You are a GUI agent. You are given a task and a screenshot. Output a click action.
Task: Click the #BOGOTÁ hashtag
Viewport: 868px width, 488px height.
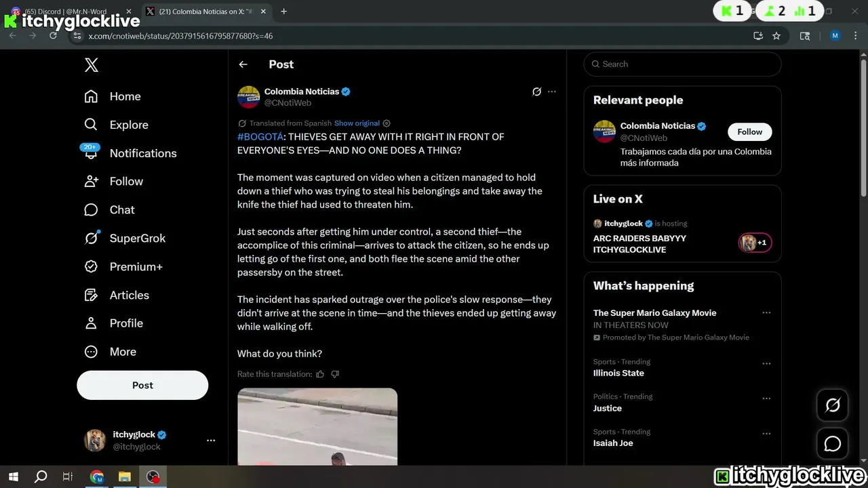click(x=260, y=137)
